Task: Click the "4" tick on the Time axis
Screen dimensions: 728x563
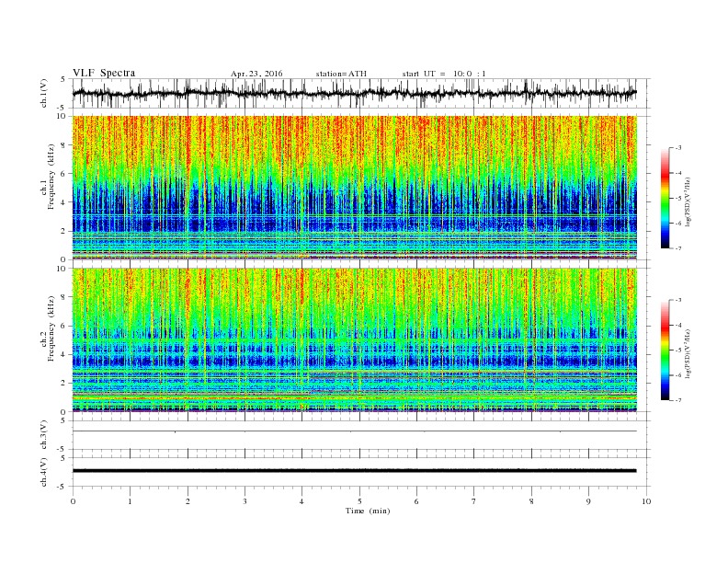Action: point(301,501)
